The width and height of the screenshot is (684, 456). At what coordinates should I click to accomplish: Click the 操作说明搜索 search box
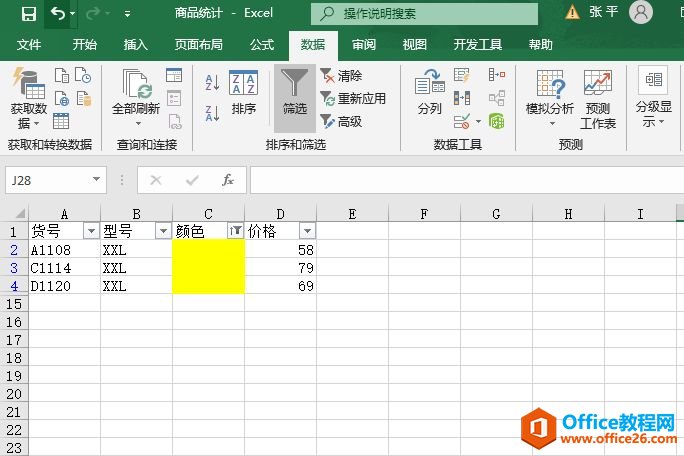pos(424,14)
